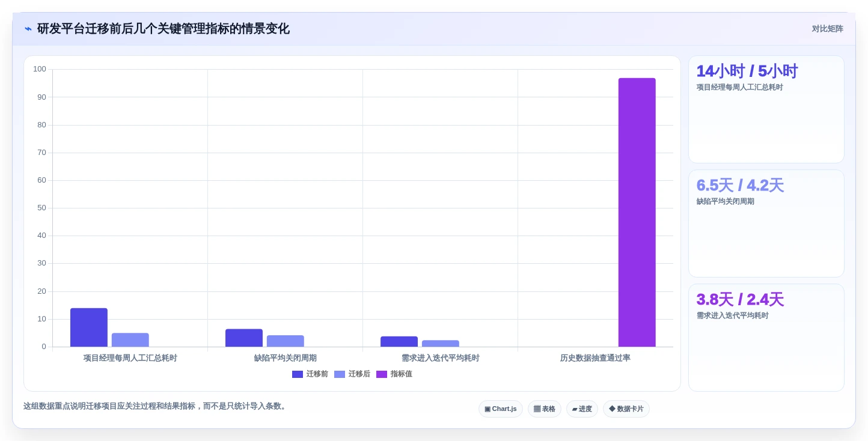
Task: Click the 迁移前 bar for 需求进入迭代平均耗时
Action: [399, 341]
